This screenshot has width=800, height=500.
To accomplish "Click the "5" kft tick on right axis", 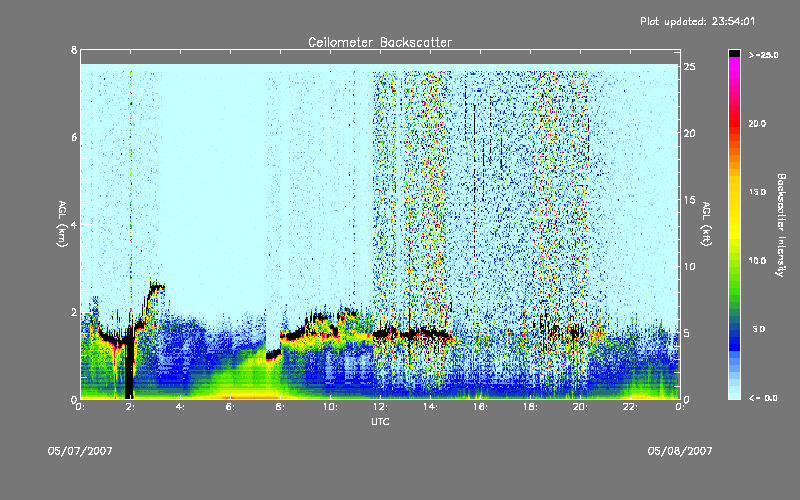I will coord(687,333).
